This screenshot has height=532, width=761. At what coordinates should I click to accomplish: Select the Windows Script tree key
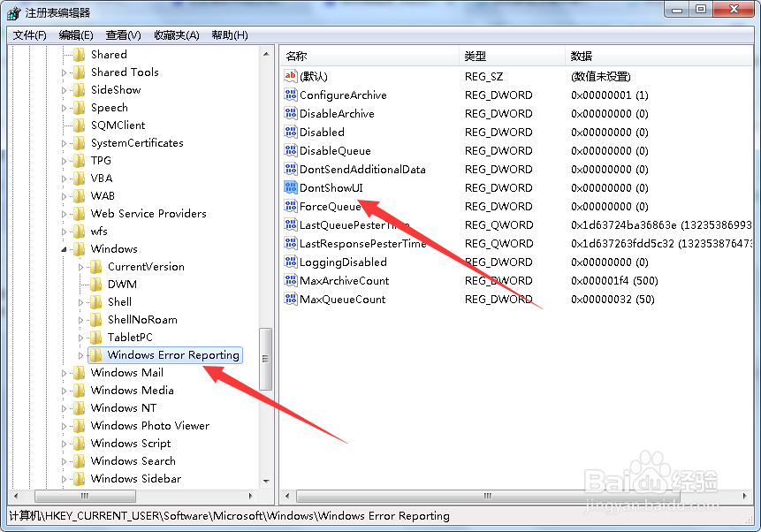click(x=131, y=443)
